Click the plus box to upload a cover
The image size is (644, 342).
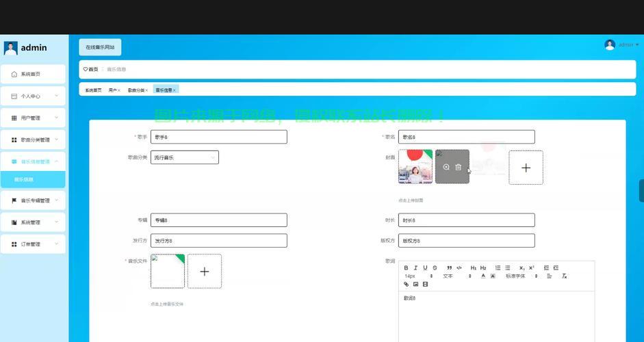click(x=526, y=168)
